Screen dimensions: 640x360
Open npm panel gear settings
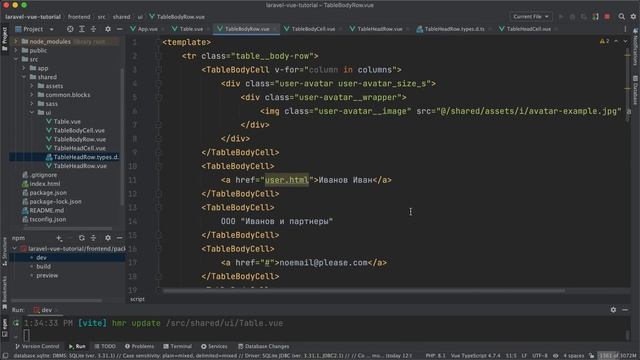pyautogui.click(x=108, y=238)
